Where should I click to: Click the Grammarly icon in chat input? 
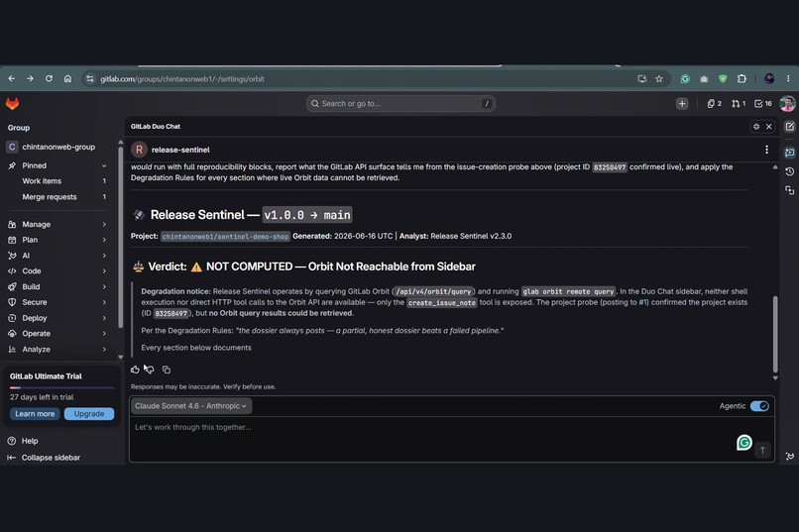[744, 443]
